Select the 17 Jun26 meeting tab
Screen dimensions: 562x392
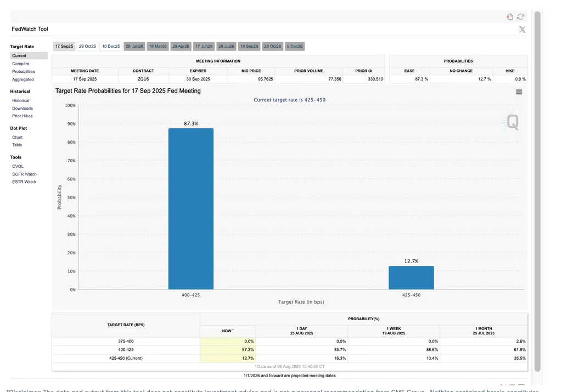click(x=204, y=46)
